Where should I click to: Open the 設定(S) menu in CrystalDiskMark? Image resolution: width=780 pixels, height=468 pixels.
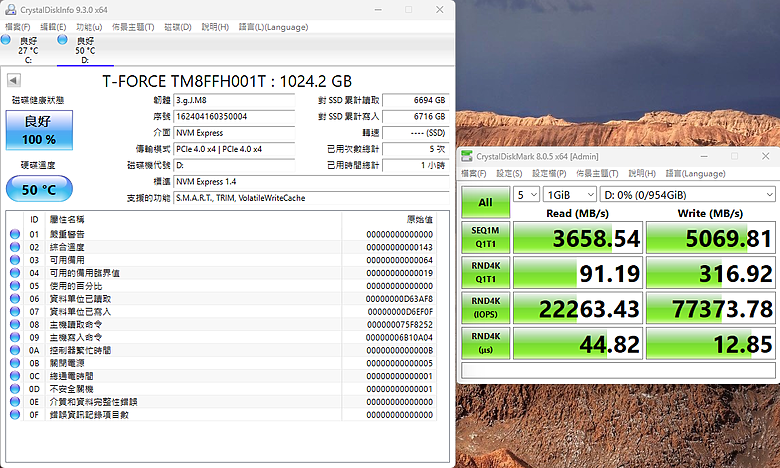[x=509, y=174]
